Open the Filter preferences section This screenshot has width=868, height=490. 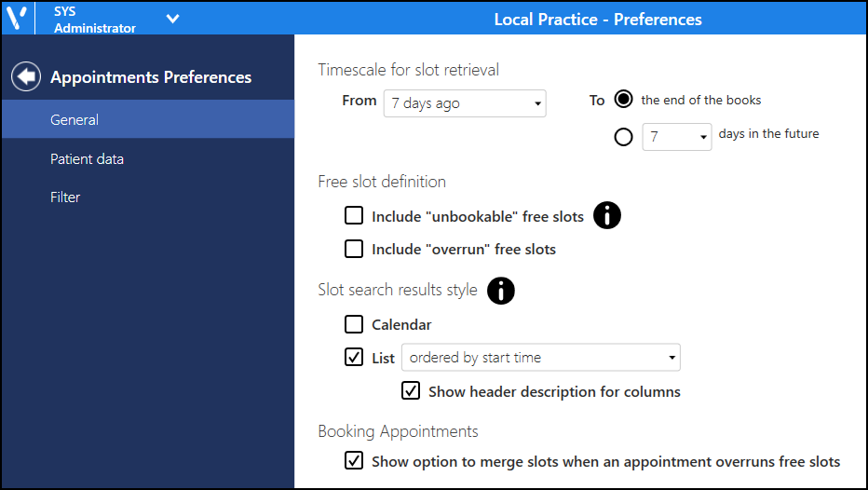[65, 197]
